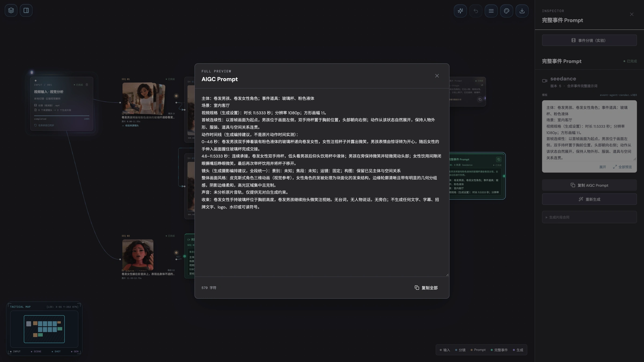Click the completed 100% progress bar on input card

coord(61,116)
